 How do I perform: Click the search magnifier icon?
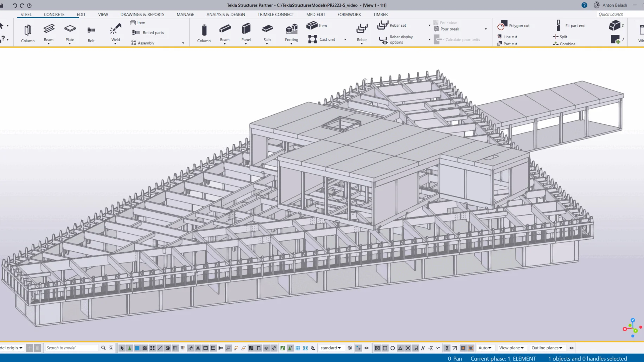point(103,348)
